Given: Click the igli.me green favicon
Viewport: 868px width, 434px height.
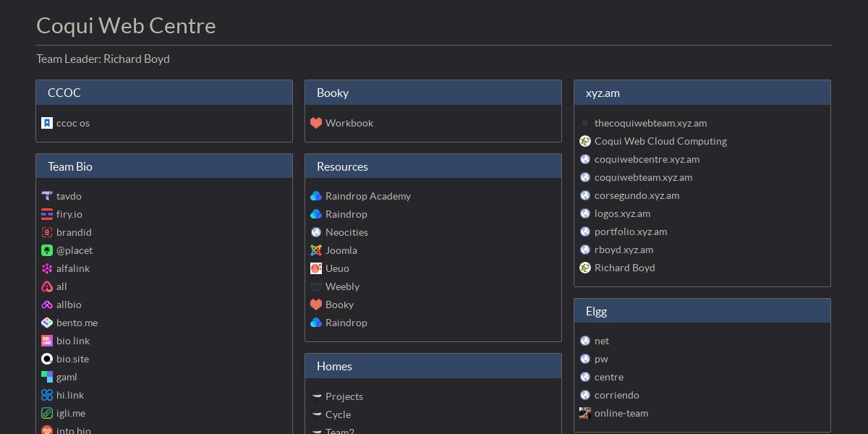Looking at the screenshot, I should pos(47,413).
